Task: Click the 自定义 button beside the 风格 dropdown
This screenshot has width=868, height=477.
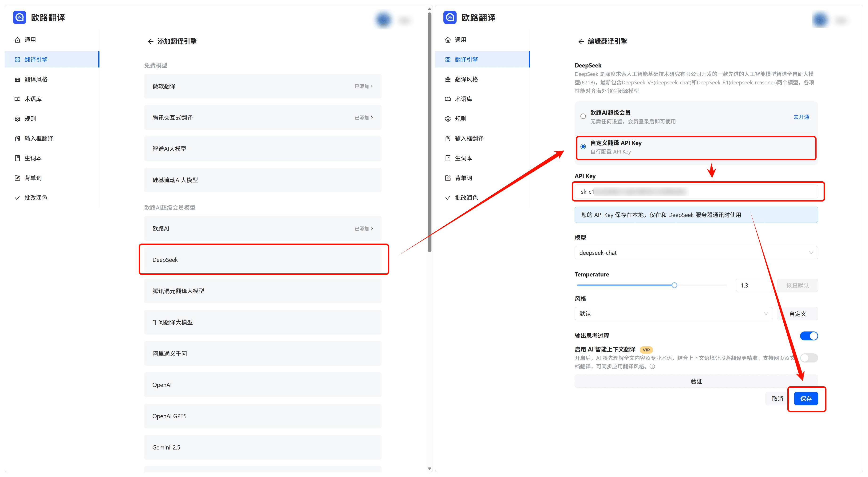Action: click(797, 314)
